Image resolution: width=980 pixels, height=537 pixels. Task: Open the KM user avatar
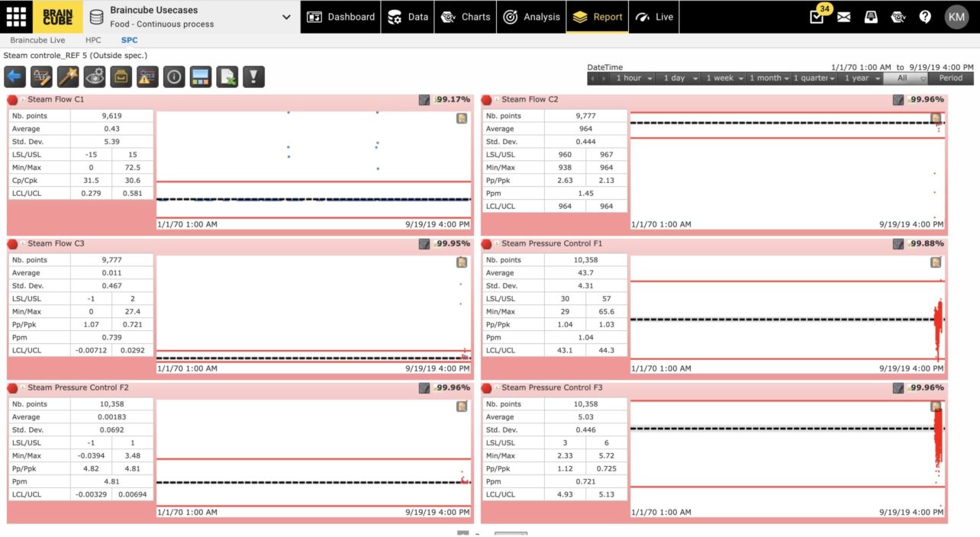[956, 17]
